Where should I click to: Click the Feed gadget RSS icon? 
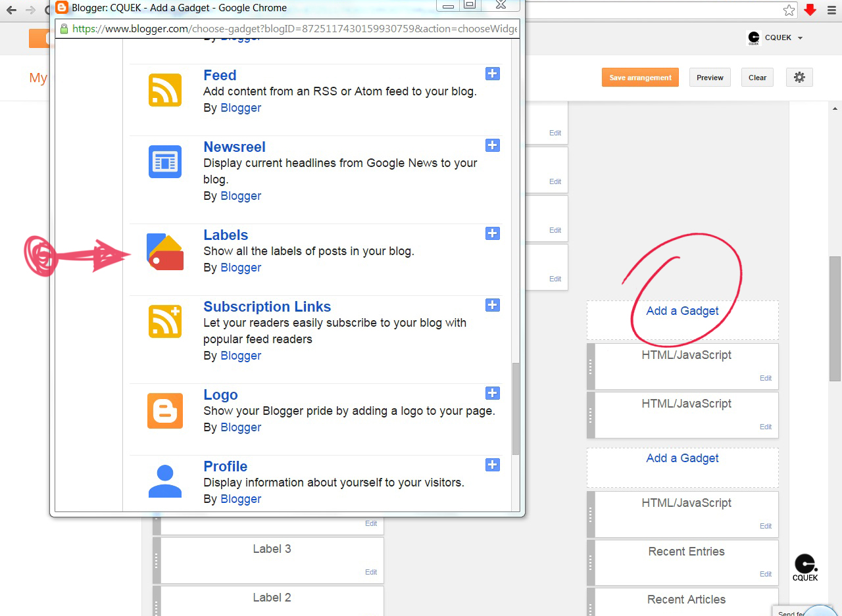tap(165, 89)
